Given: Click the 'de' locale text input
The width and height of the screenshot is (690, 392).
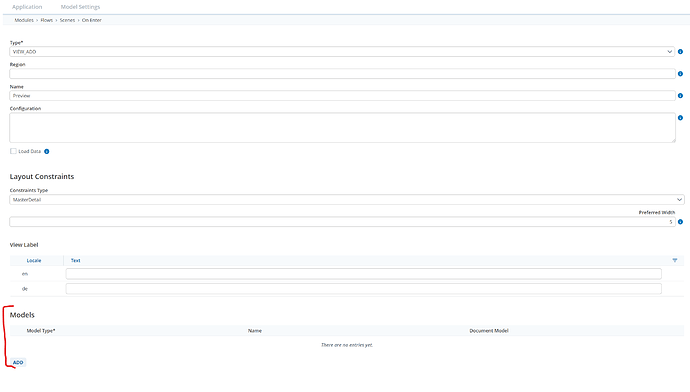Looking at the screenshot, I should coord(363,289).
